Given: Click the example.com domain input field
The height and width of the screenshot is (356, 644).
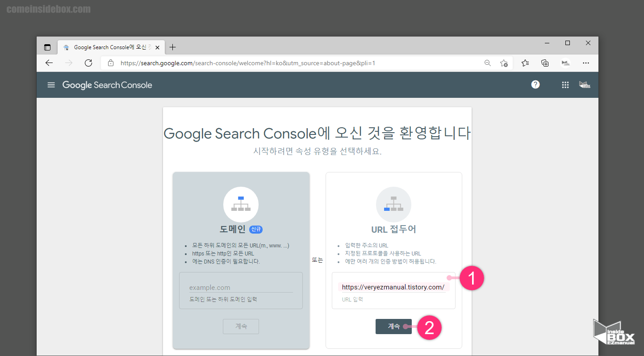Looking at the screenshot, I should 241,288.
